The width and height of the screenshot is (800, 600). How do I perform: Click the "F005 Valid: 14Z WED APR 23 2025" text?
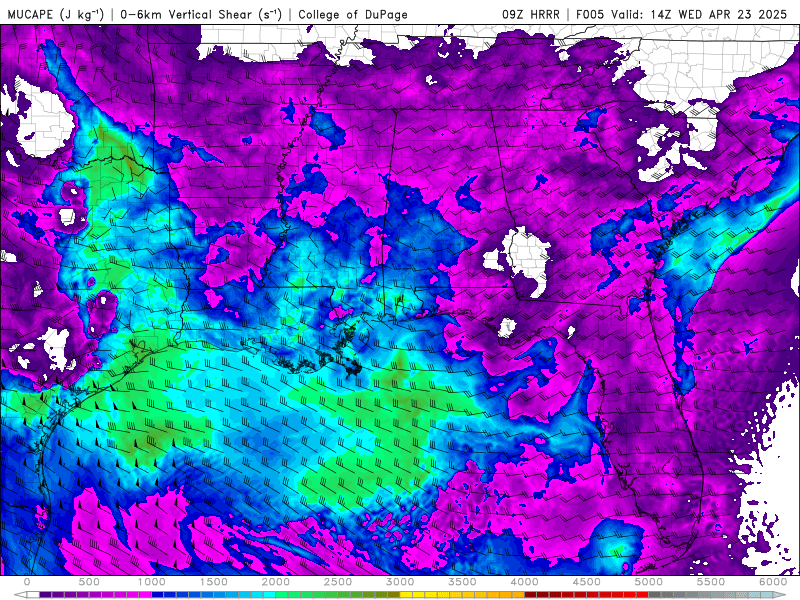tap(682, 14)
